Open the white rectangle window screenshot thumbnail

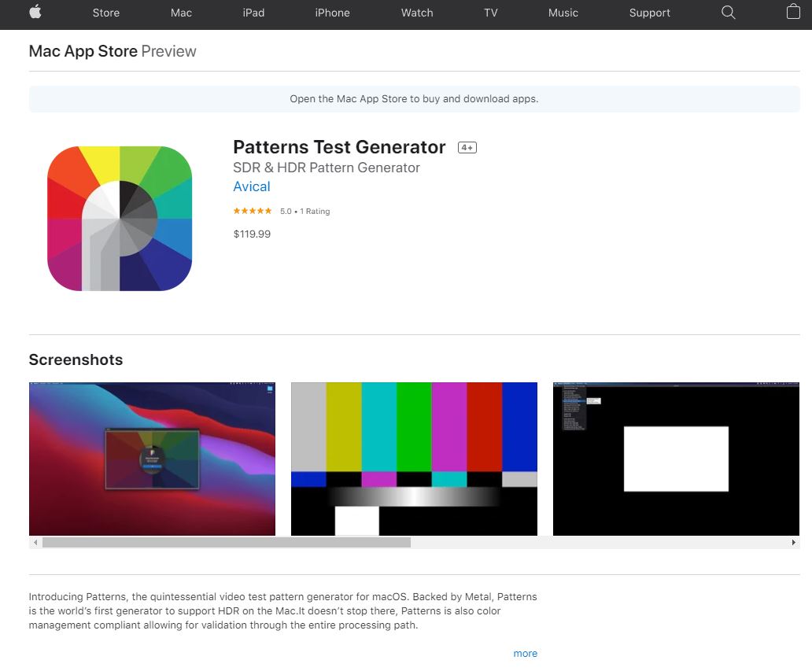click(677, 459)
